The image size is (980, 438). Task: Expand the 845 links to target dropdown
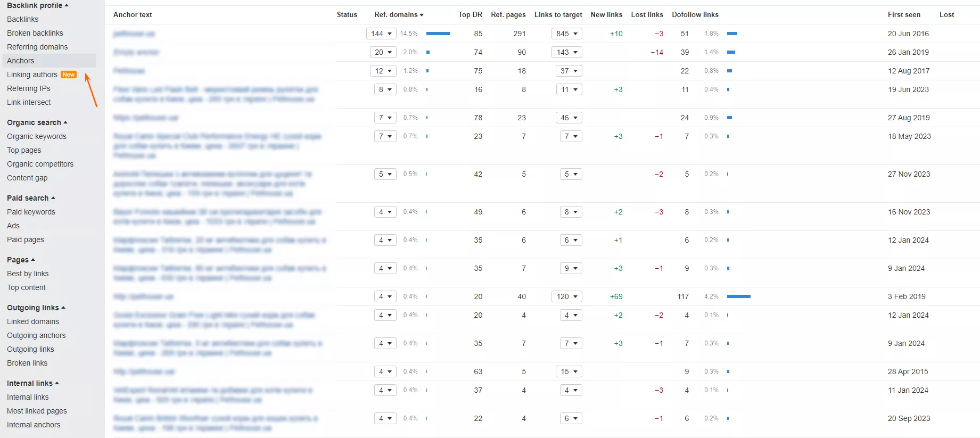[567, 34]
